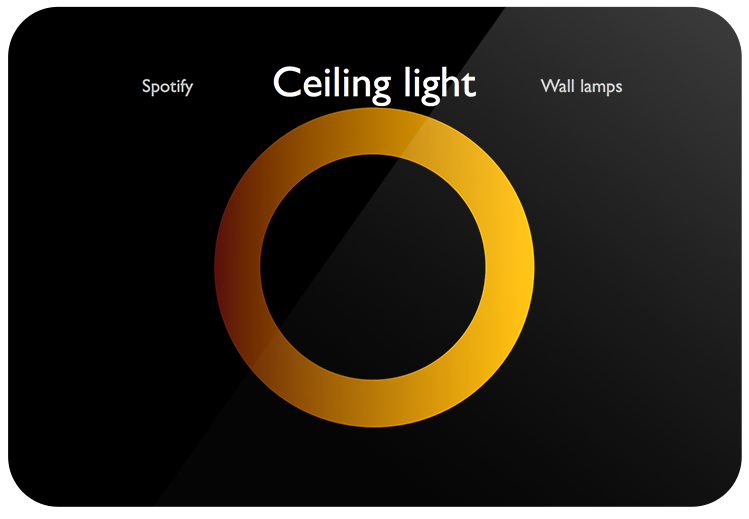This screenshot has height=519, width=749.
Task: Switch to the Spotify tab
Action: click(167, 86)
